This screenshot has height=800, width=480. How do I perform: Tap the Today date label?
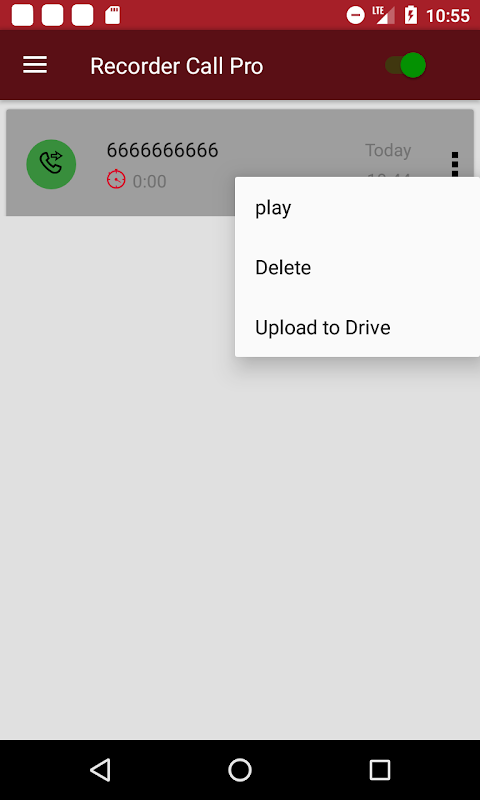(x=388, y=150)
